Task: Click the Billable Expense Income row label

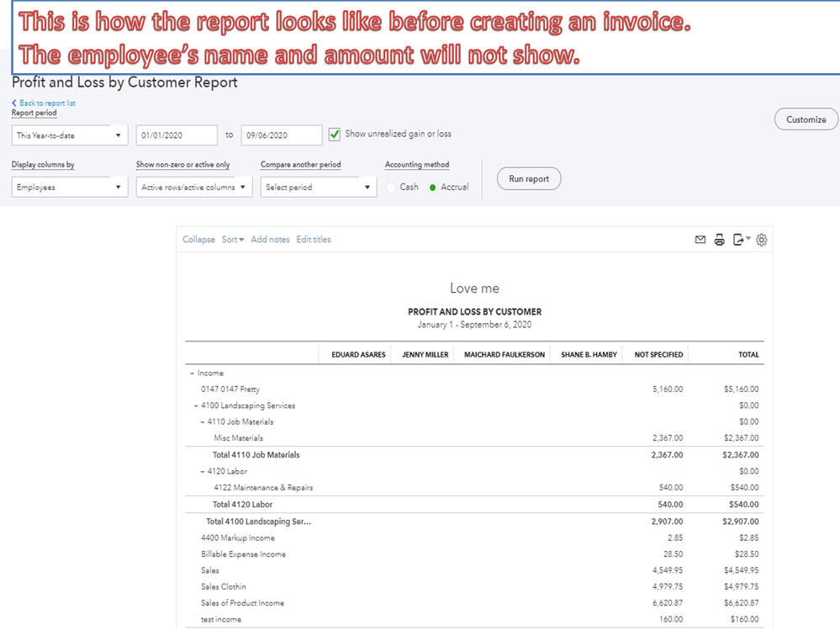Action: click(x=243, y=554)
